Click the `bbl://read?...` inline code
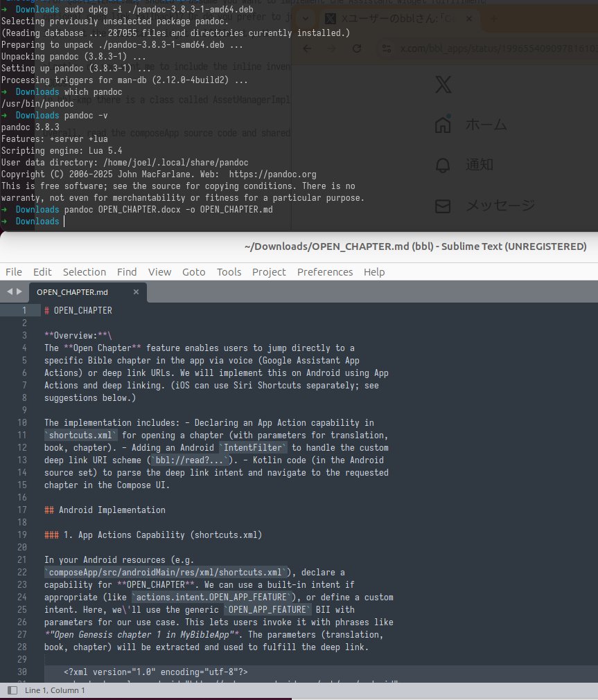Screen dimensions: 598x700 (x=190, y=460)
